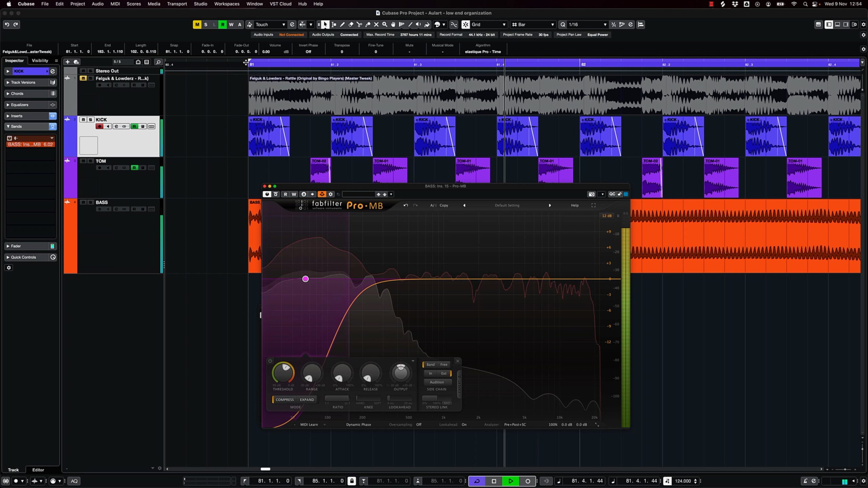Select the Comp hand tool
The image size is (868, 488).
tap(393, 24)
